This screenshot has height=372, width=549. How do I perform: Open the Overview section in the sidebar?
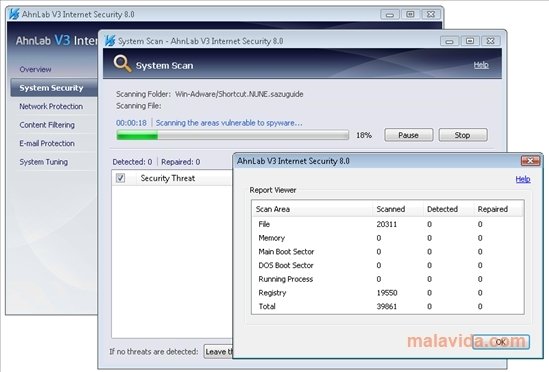pyautogui.click(x=35, y=69)
